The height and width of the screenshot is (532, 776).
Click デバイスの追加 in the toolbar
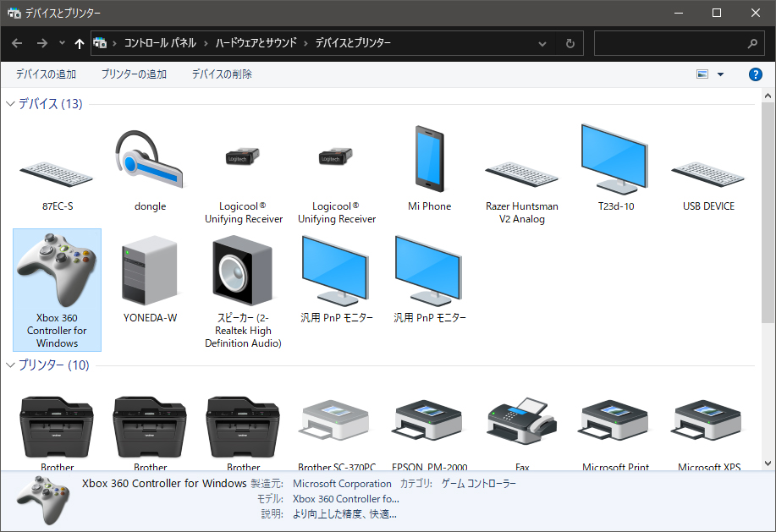point(46,74)
